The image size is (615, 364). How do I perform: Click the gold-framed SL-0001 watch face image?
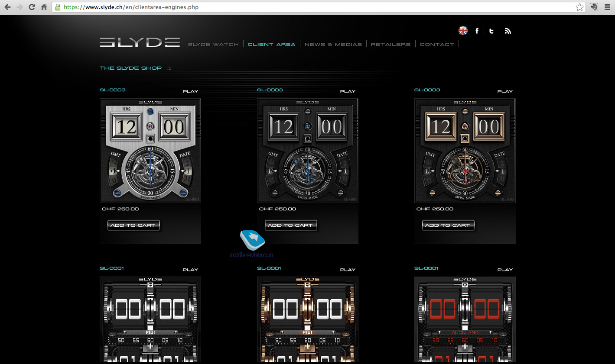[x=308, y=319]
